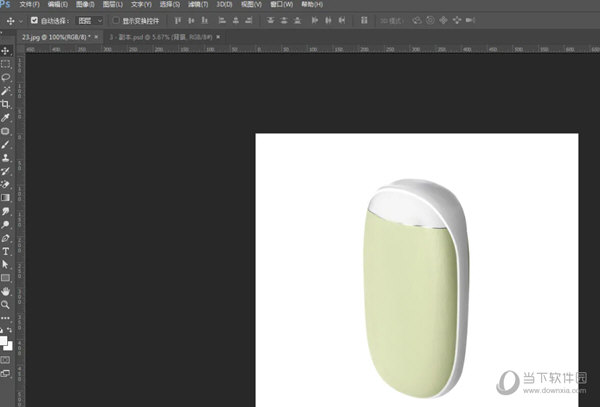Select the Brush tool
The height and width of the screenshot is (407, 600).
click(5, 144)
